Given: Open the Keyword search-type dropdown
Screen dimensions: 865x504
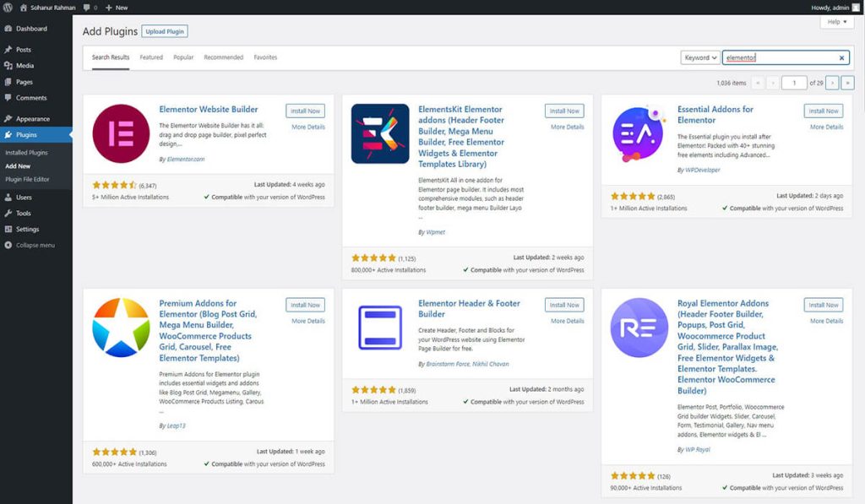Looking at the screenshot, I should (x=700, y=57).
